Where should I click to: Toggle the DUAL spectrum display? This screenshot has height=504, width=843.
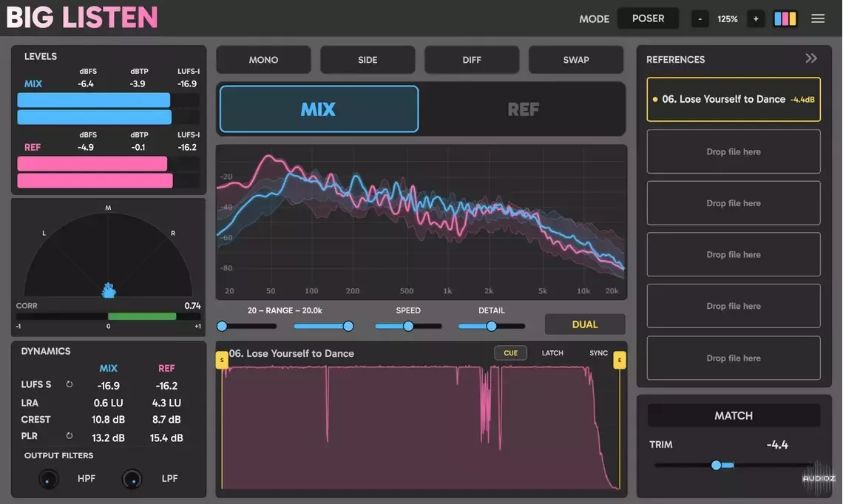(x=585, y=324)
